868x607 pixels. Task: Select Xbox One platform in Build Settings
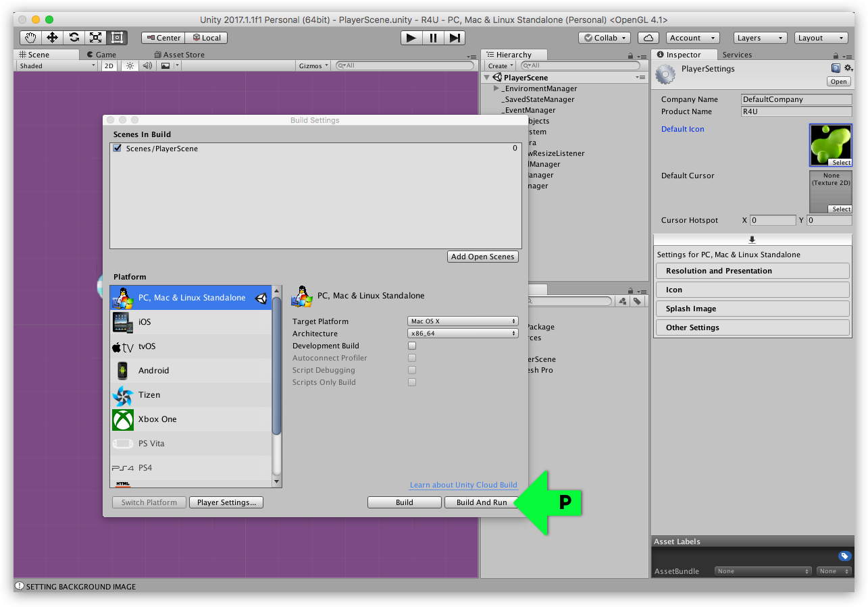191,419
